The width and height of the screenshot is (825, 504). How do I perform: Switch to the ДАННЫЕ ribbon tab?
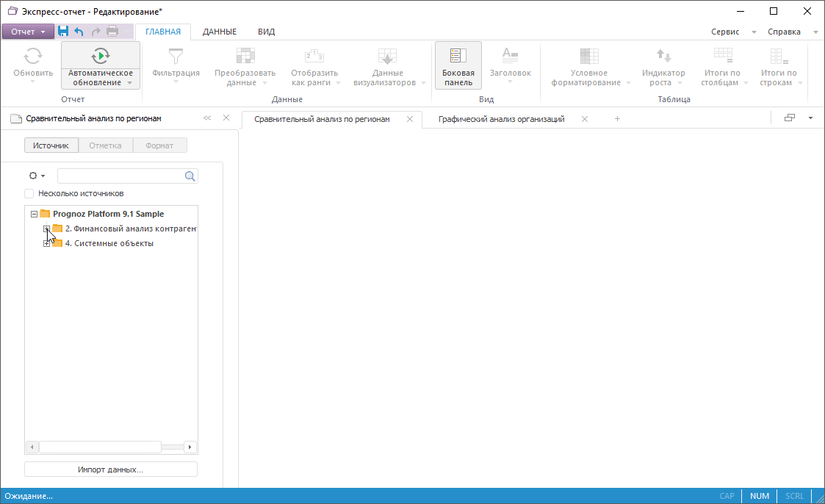pos(220,32)
